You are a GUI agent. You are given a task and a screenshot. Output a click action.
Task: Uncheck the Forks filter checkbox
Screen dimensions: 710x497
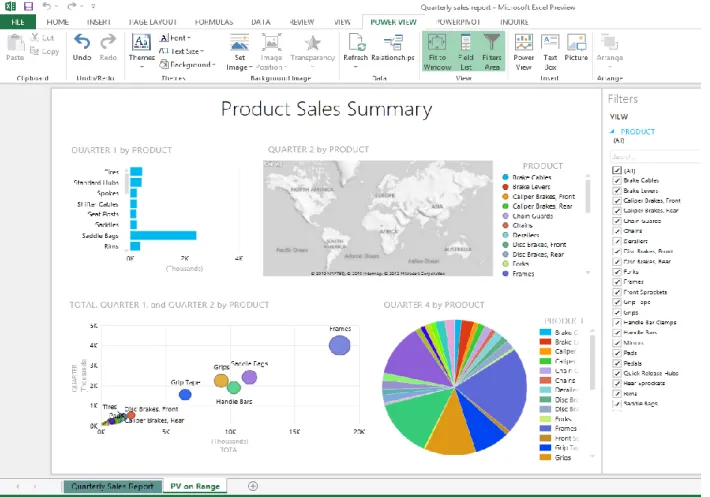point(616,272)
